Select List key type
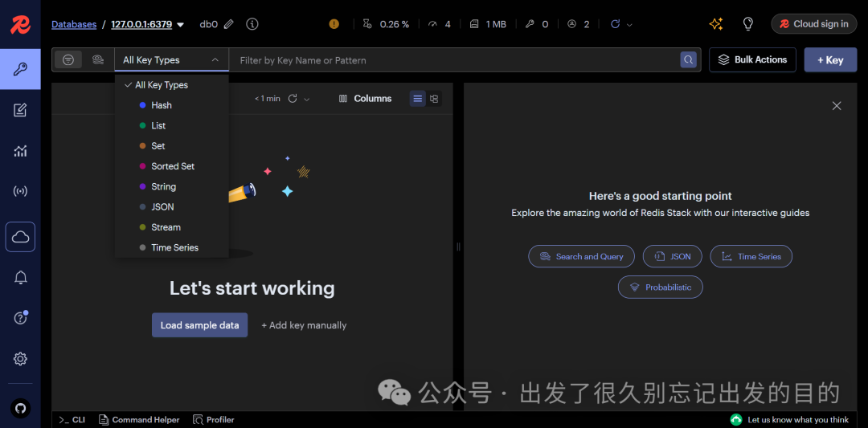This screenshot has height=428, width=868. click(172, 125)
